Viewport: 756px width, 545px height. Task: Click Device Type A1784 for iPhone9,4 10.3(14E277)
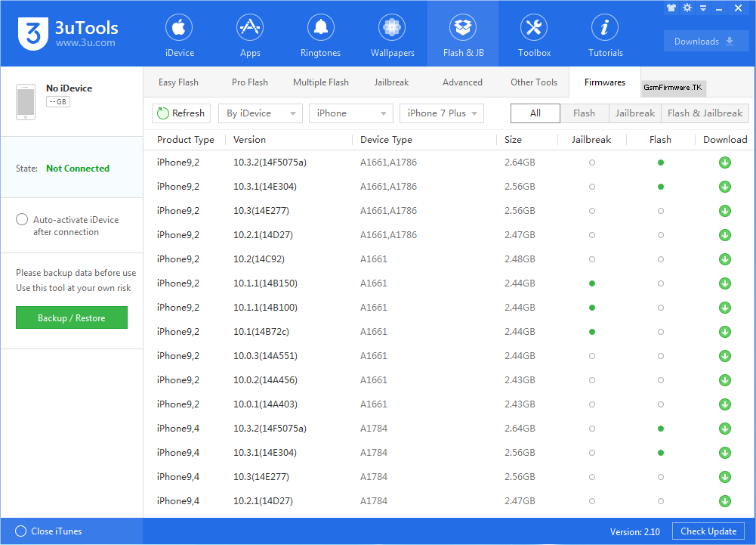pyautogui.click(x=374, y=476)
